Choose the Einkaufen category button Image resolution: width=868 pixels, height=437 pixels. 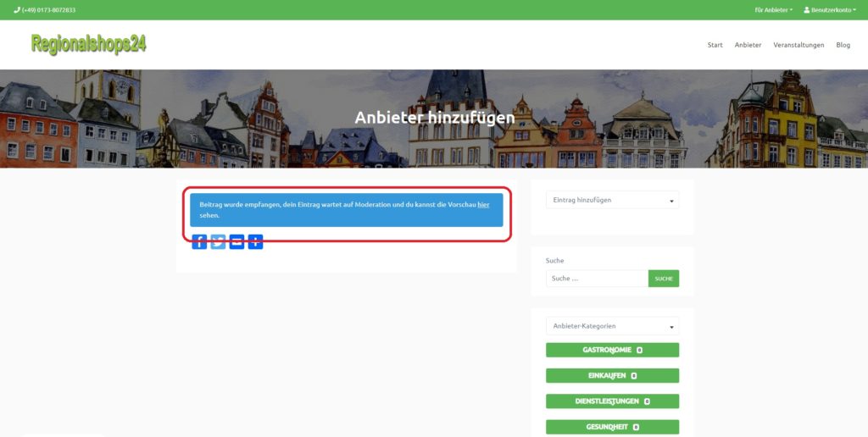pos(612,375)
